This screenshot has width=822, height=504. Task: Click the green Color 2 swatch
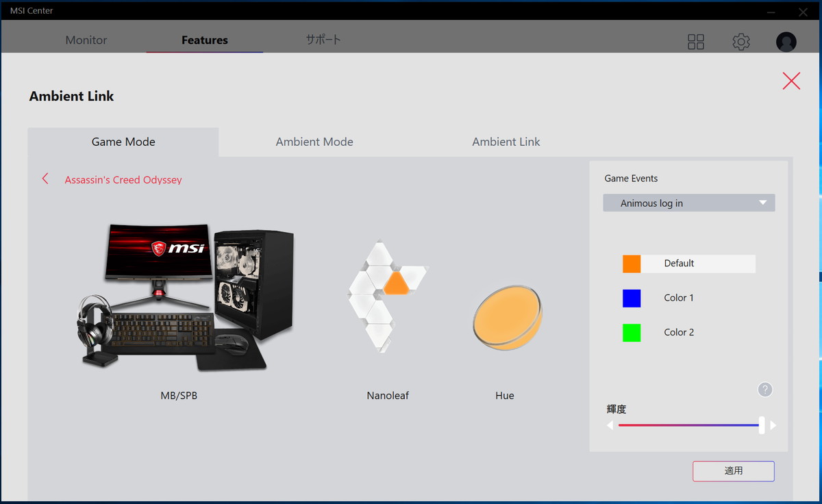632,333
